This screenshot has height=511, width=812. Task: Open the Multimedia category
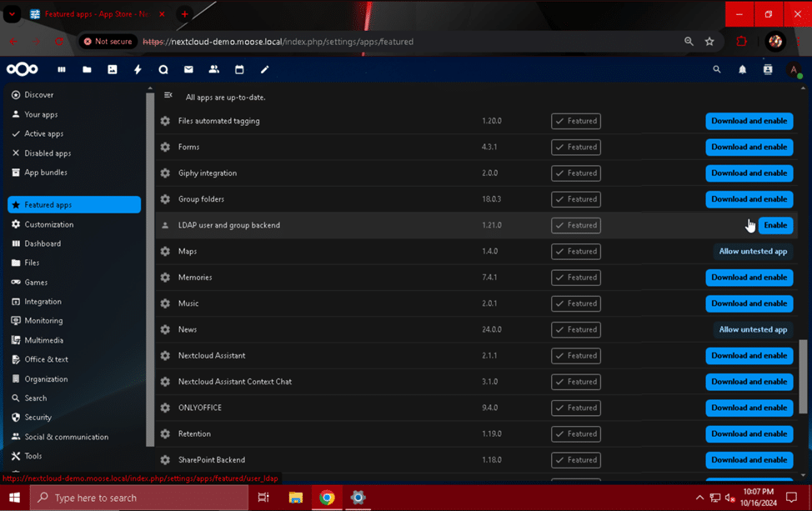[74, 340]
